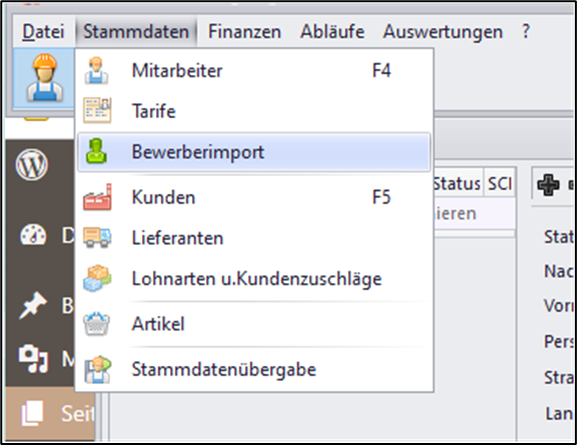Click the Tarife document icon
The image size is (577, 445).
click(x=97, y=110)
